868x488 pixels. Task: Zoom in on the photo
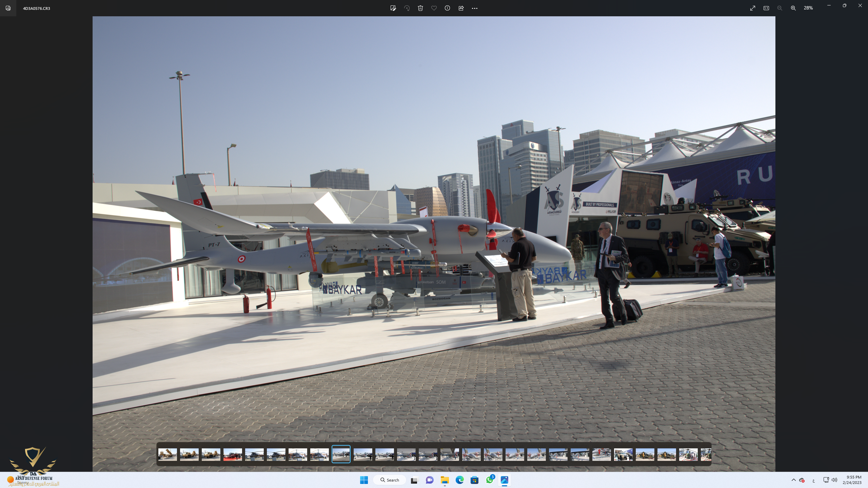[793, 8]
